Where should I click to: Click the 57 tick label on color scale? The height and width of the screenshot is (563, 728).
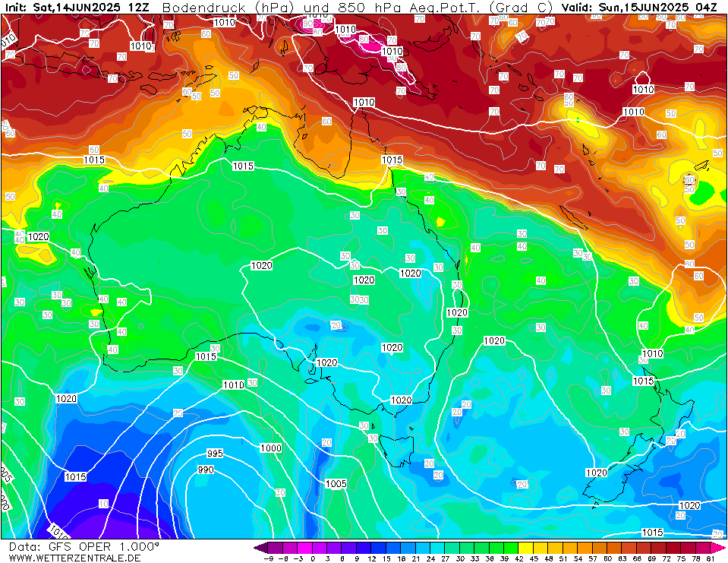592,558
